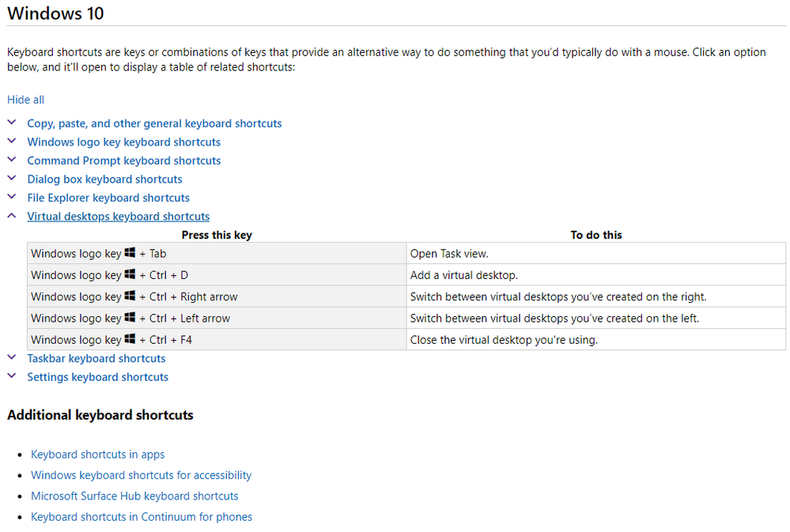Open Dialog box keyboard shortcuts section
This screenshot has width=790, height=532.
click(x=105, y=179)
